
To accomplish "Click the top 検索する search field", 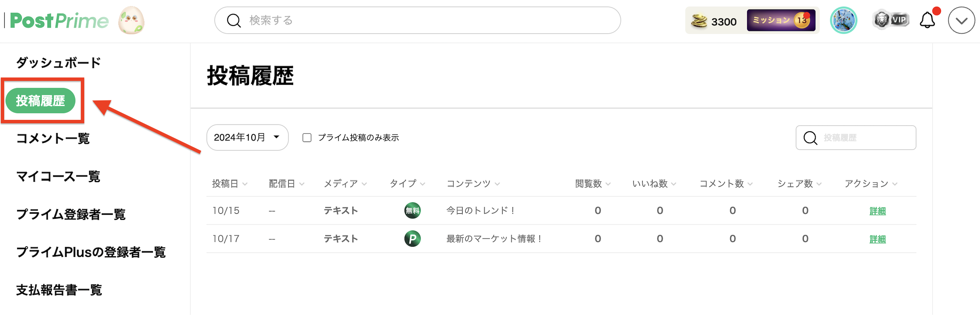I will tap(418, 21).
